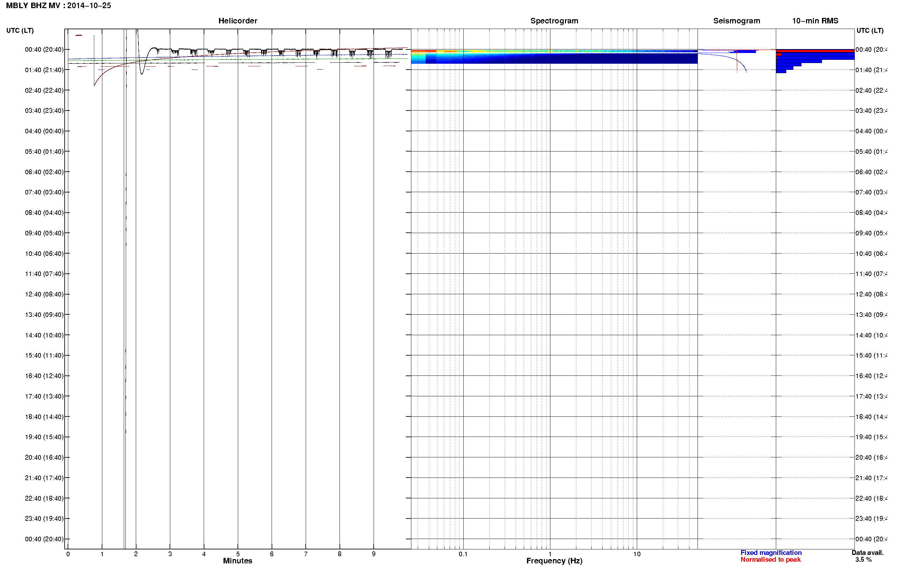Click the left '18:40 (14:40)' time label
Viewport: 924px width, 578px height.
[x=44, y=417]
